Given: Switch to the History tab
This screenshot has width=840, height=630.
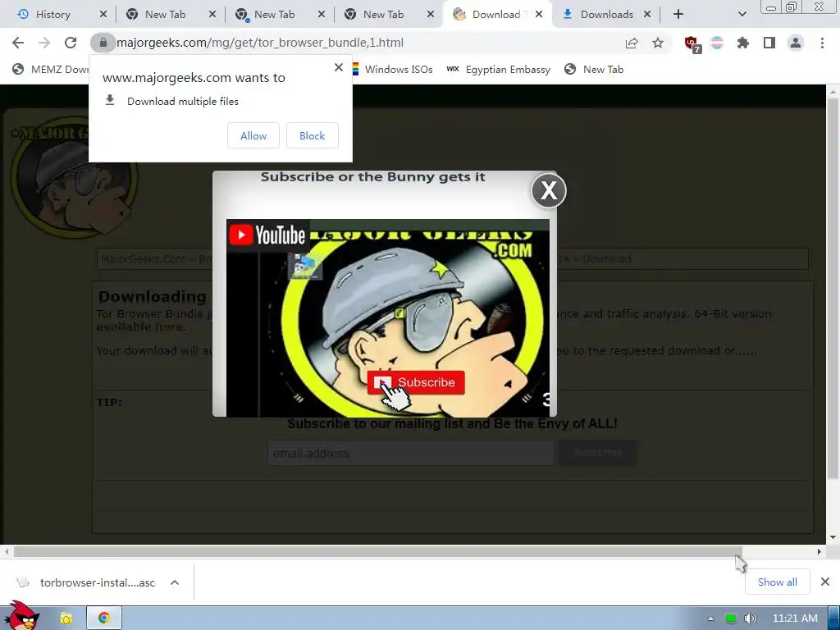Looking at the screenshot, I should pos(52,15).
